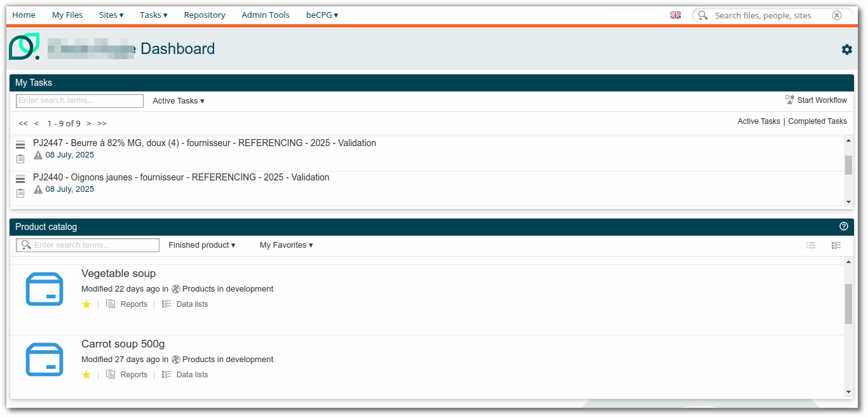Click Product catalog scrollbar down arrow
The image size is (868, 418).
pos(848,392)
